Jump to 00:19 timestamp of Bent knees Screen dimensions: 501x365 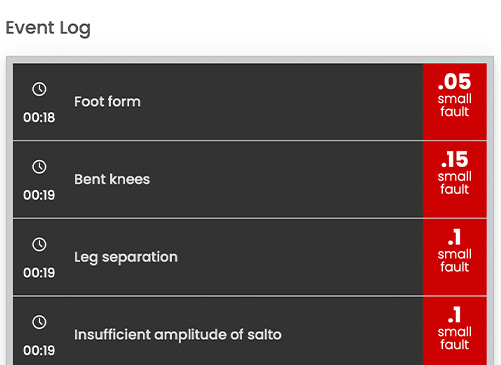pos(39,195)
